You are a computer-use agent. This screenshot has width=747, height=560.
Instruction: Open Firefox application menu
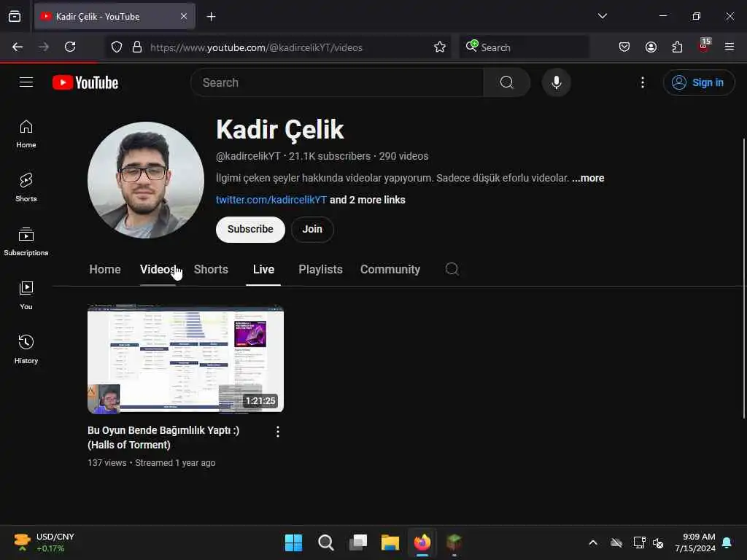tap(729, 47)
